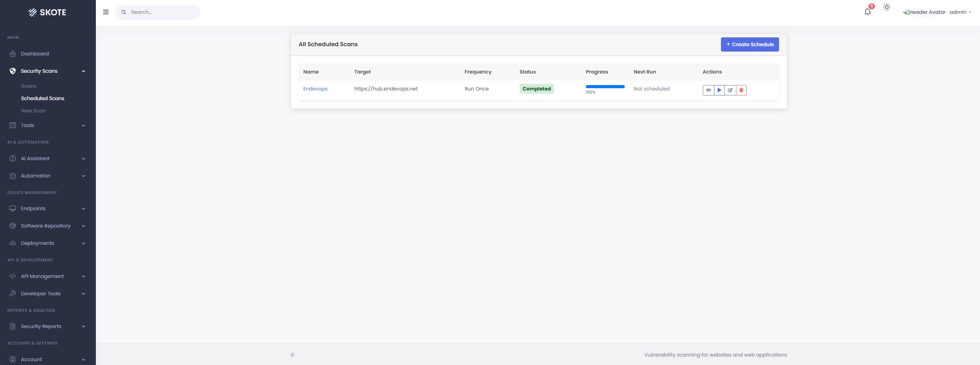Click into the Search input field
Viewport: 980px width, 365px height.
162,12
